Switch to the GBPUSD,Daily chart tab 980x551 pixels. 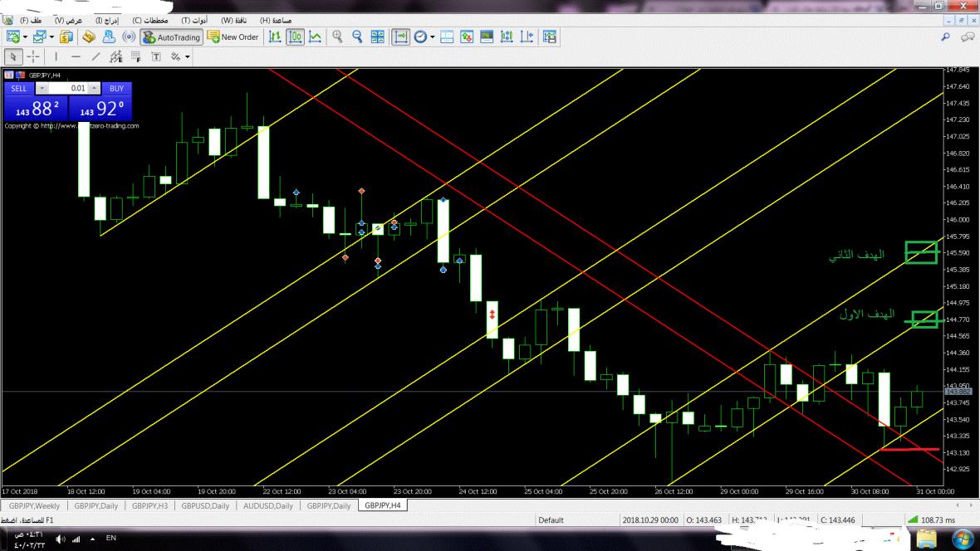[205, 505]
